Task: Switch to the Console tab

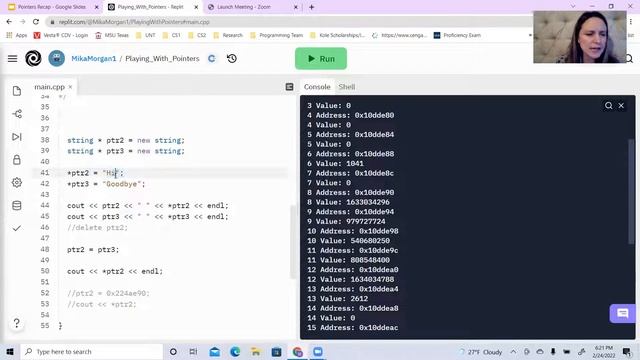Action: pyautogui.click(x=317, y=87)
